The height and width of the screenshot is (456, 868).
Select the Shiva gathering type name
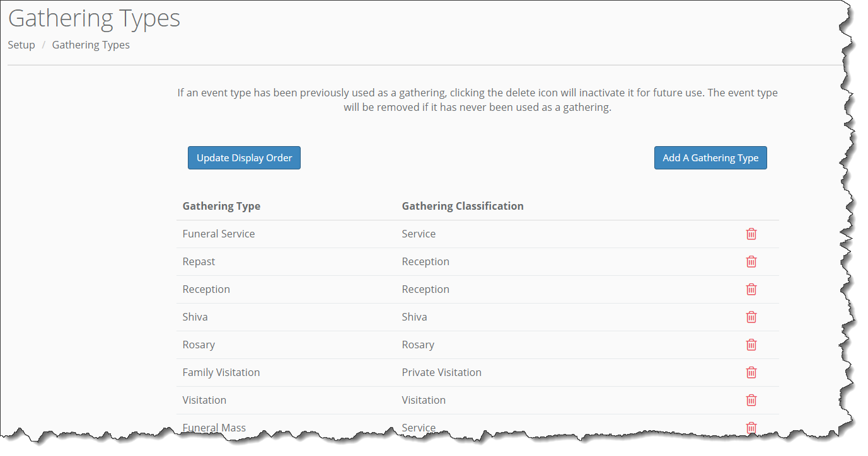(x=195, y=317)
